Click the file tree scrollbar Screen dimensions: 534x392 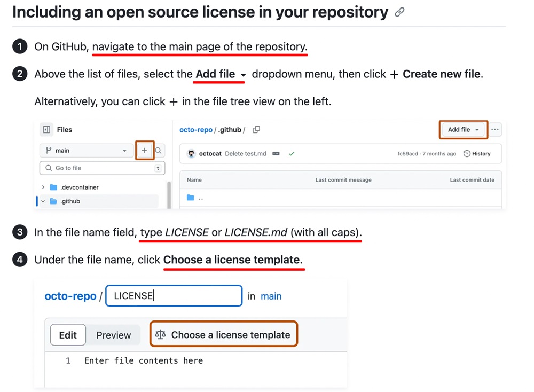click(169, 195)
